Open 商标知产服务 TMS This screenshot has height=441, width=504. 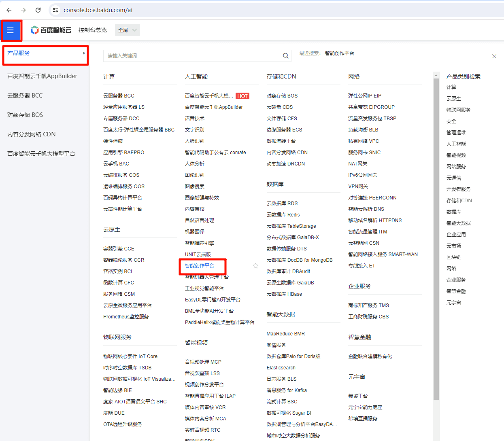click(x=368, y=305)
